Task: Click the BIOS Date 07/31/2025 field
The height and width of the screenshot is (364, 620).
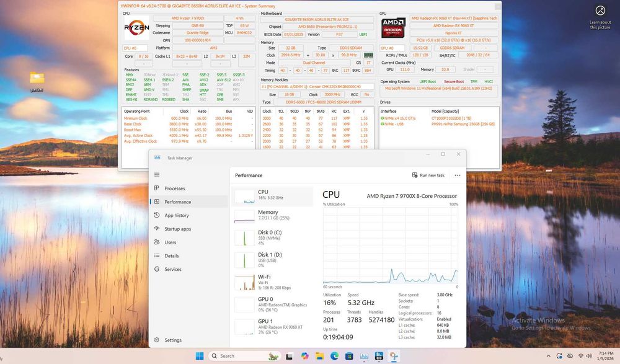Action: point(293,35)
